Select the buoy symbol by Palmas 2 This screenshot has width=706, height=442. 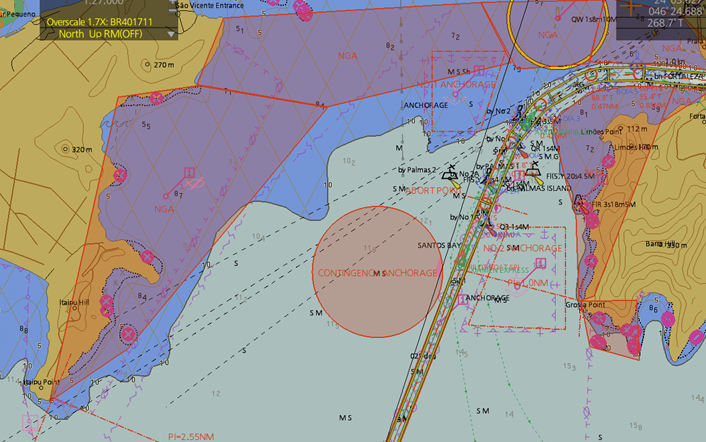[x=449, y=172]
